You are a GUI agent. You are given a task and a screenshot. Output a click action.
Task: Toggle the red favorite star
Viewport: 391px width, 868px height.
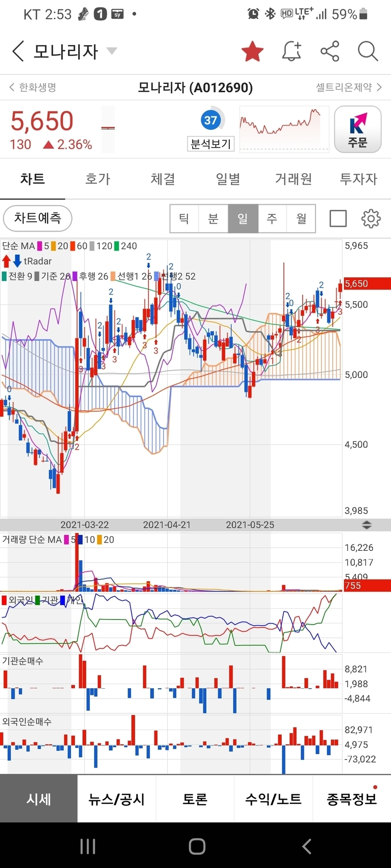click(253, 51)
